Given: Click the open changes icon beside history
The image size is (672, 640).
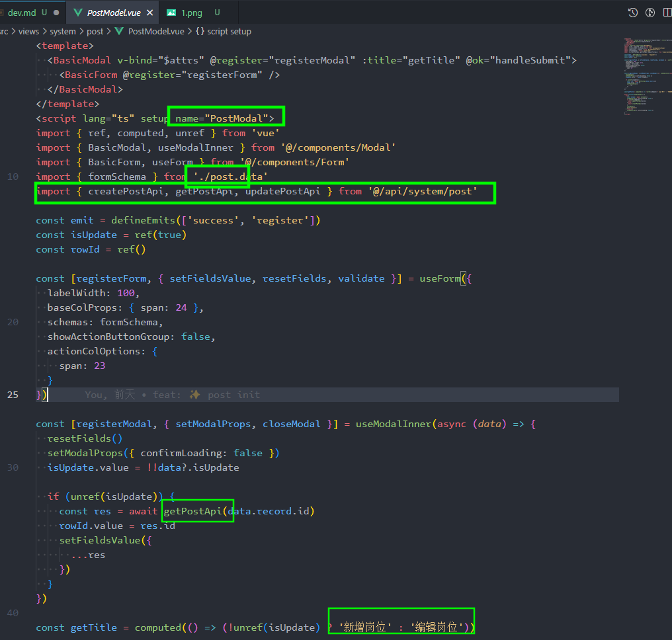Looking at the screenshot, I should [x=650, y=13].
